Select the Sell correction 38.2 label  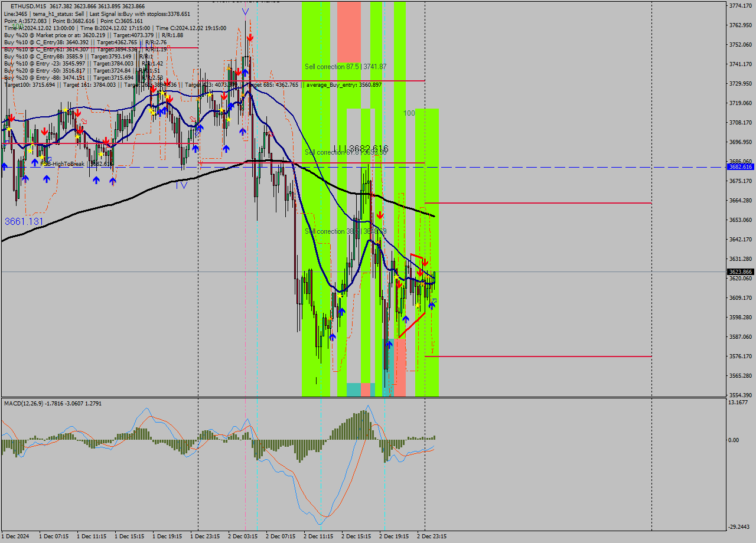346,231
